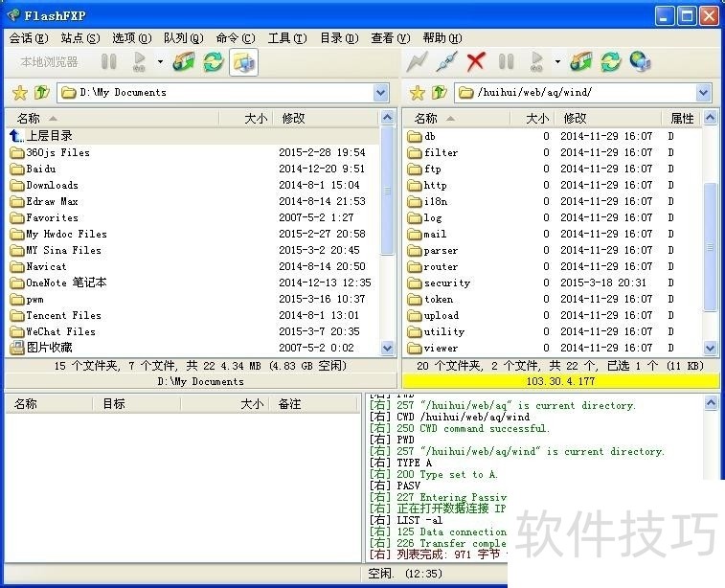The height and width of the screenshot is (588, 725).
Task: Open the 会话(E) menu
Action: coord(29,38)
